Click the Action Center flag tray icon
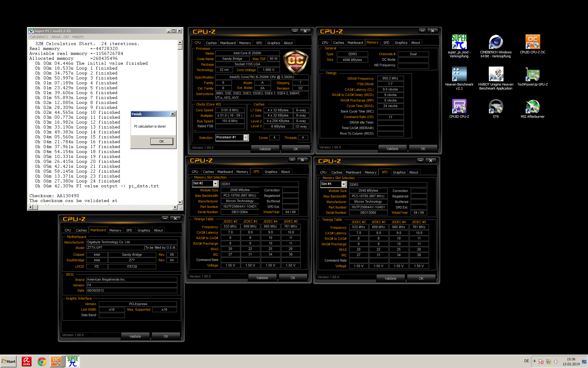588x368 pixels. (541, 362)
